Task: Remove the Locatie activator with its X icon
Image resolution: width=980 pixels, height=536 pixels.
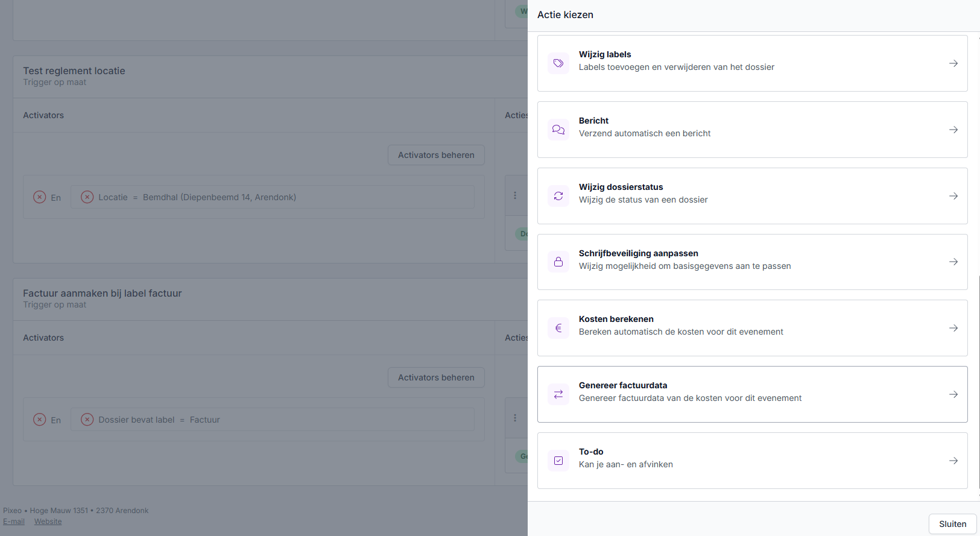Action: coord(87,197)
